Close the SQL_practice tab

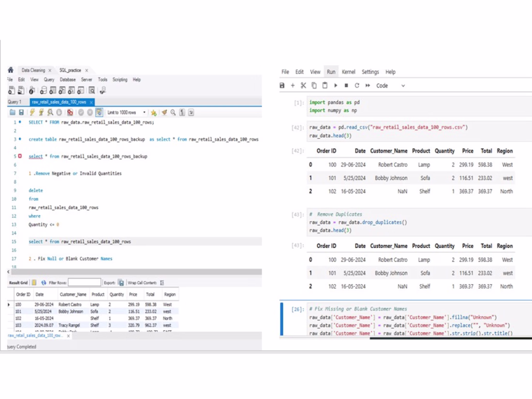[87, 71]
